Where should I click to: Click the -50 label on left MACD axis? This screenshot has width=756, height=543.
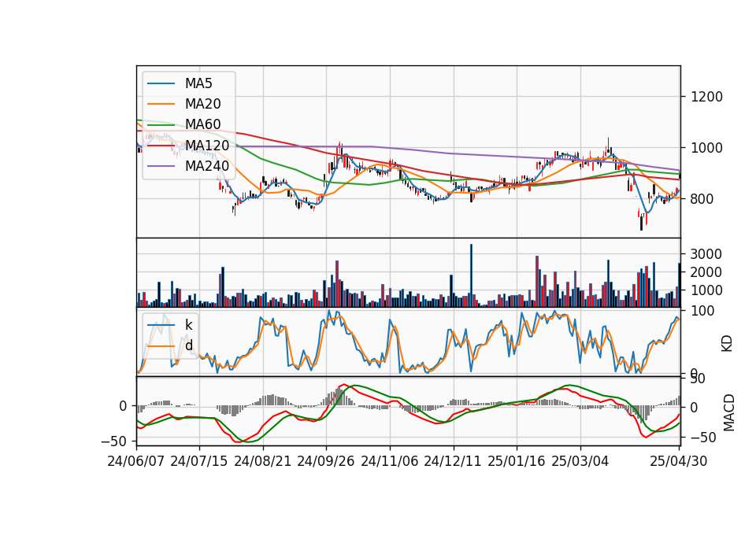[x=113, y=441]
